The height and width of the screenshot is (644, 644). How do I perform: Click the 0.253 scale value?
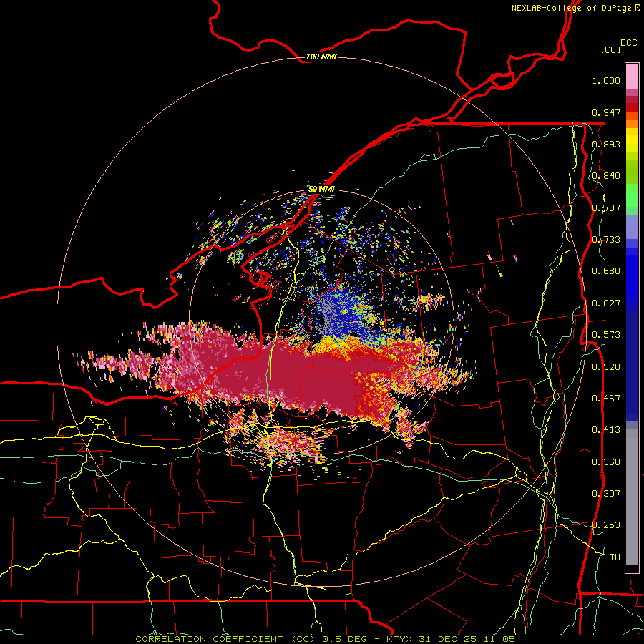click(x=606, y=525)
